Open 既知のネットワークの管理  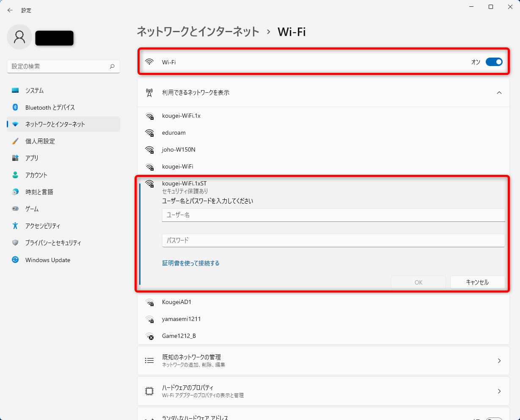323,361
